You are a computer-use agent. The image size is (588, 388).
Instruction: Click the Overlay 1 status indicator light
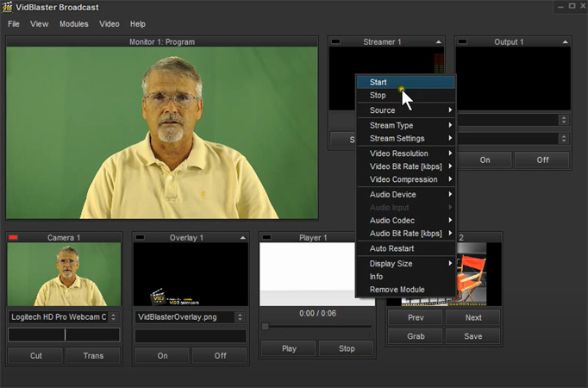(x=140, y=237)
